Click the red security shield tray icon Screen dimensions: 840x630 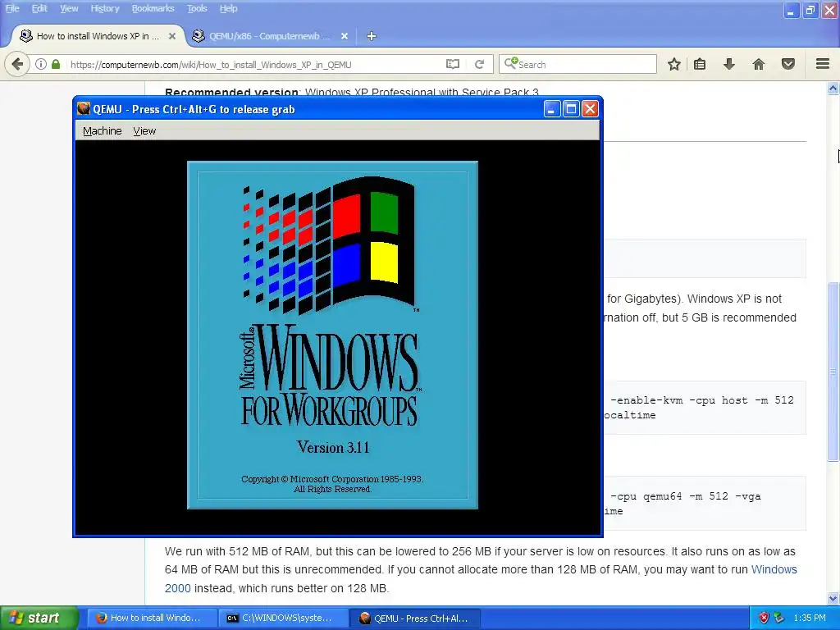tap(764, 618)
